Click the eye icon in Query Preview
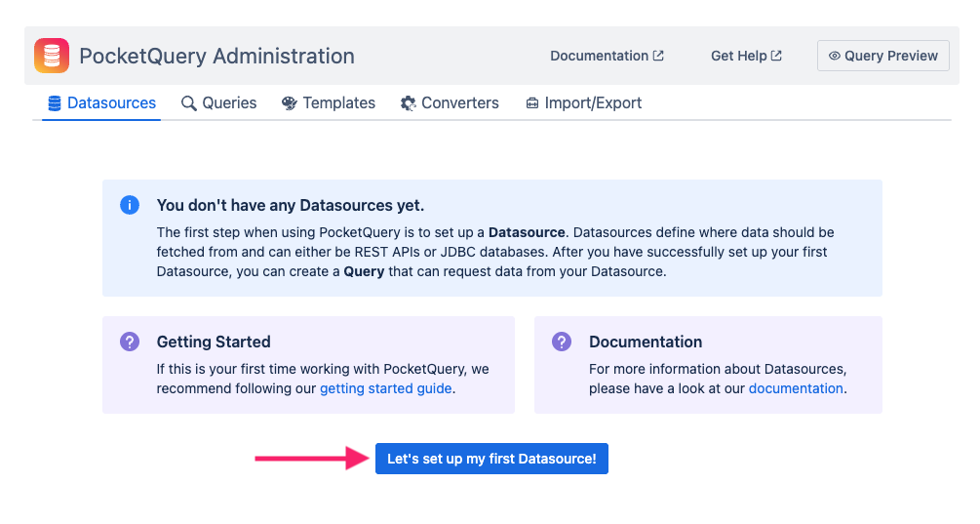Viewport: 980px width, 524px height. point(834,57)
